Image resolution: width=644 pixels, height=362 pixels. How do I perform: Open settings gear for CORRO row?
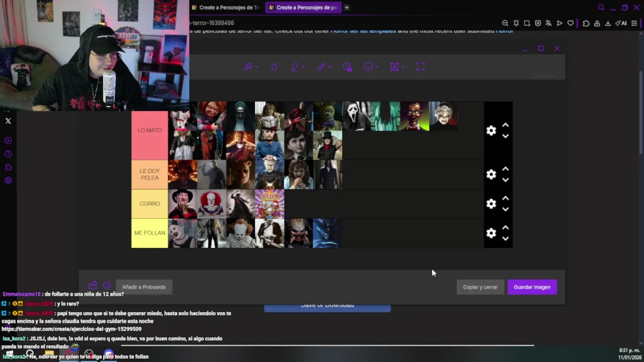pos(491,204)
